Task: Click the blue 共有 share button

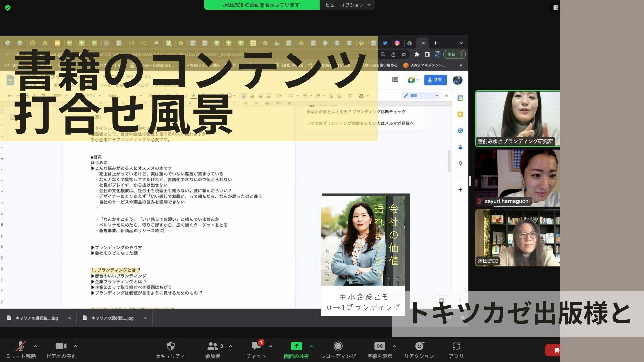Action: pyautogui.click(x=435, y=80)
